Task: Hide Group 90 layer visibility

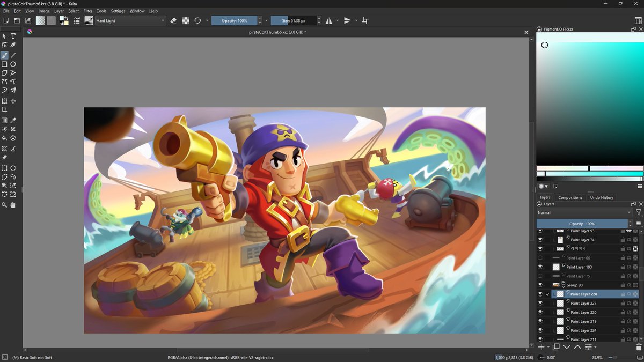Action: click(x=540, y=285)
